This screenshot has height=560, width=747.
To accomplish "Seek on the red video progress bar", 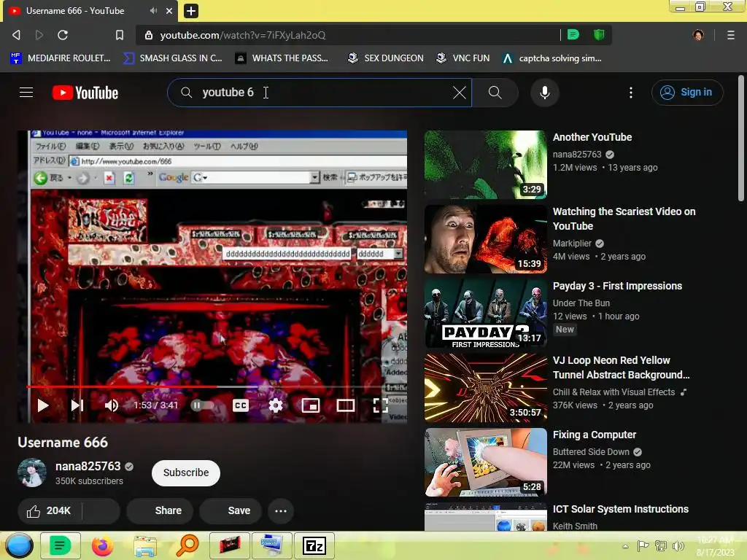I will click(212, 386).
